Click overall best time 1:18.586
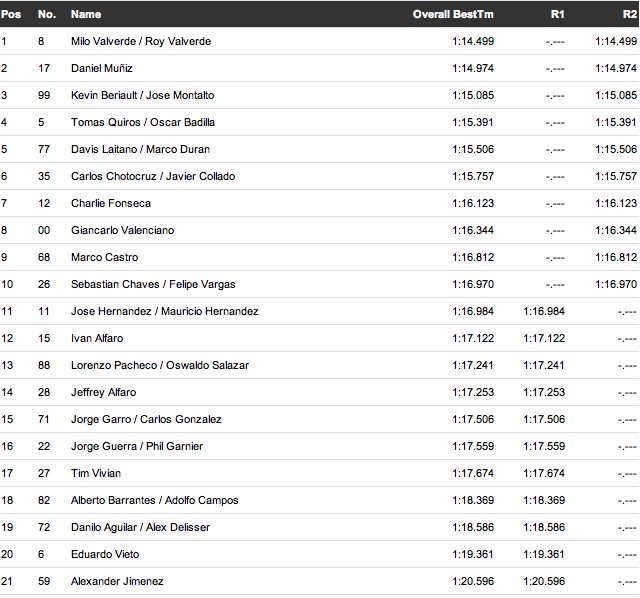Viewport: 640px width, 598px height. click(473, 527)
